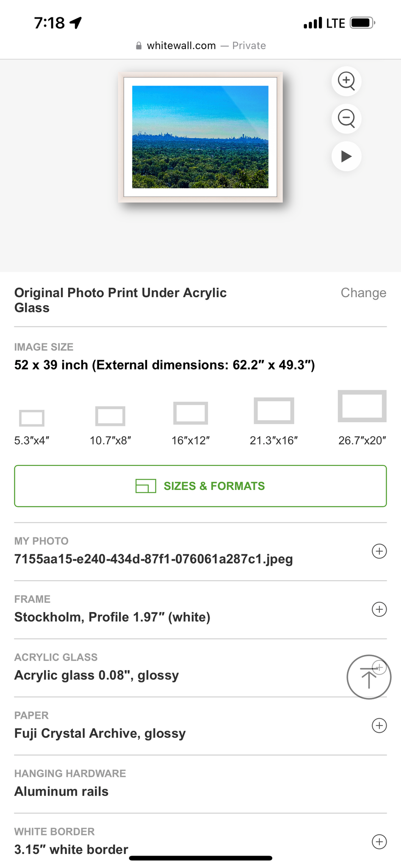Play the product preview animation
This screenshot has height=868, width=401.
click(x=346, y=156)
